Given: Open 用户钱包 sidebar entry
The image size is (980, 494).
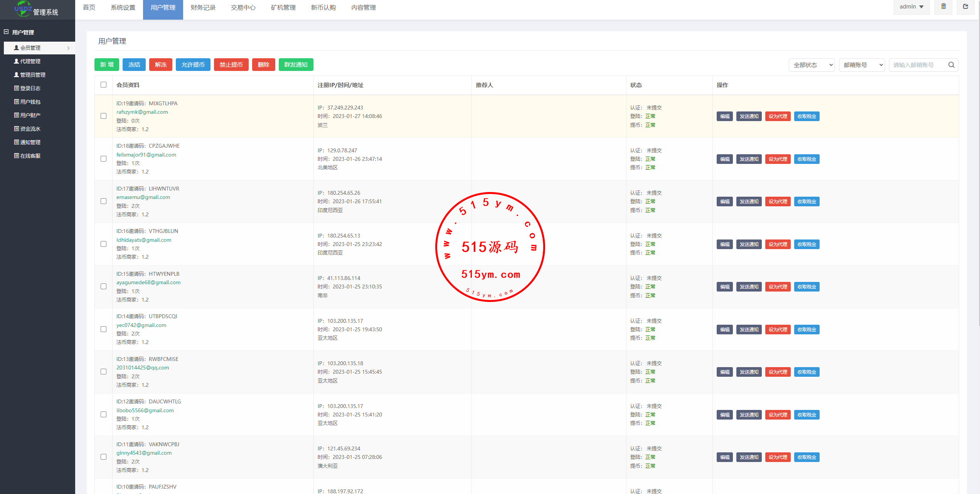Looking at the screenshot, I should click(x=30, y=102).
